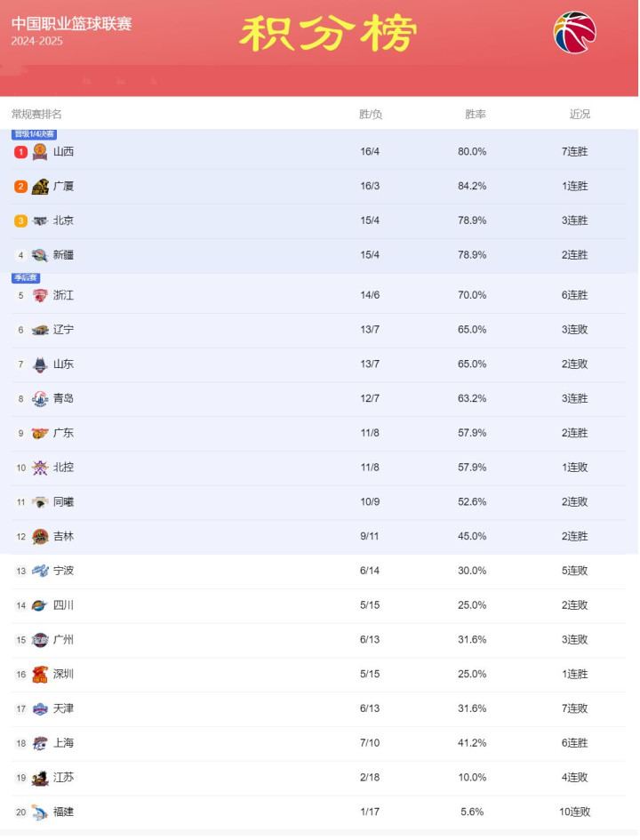Image resolution: width=640 pixels, height=840 pixels.
Task: Sort by the 胜率 column header
Action: [475, 114]
